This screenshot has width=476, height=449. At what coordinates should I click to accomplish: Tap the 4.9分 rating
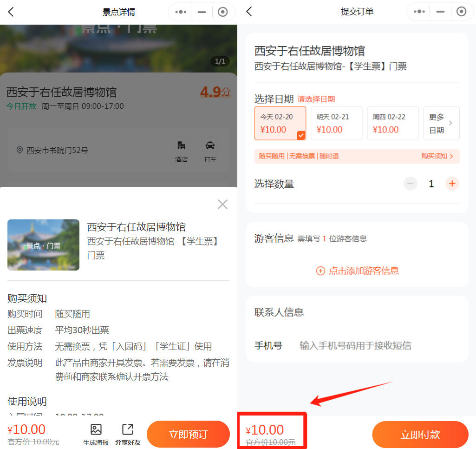click(215, 92)
